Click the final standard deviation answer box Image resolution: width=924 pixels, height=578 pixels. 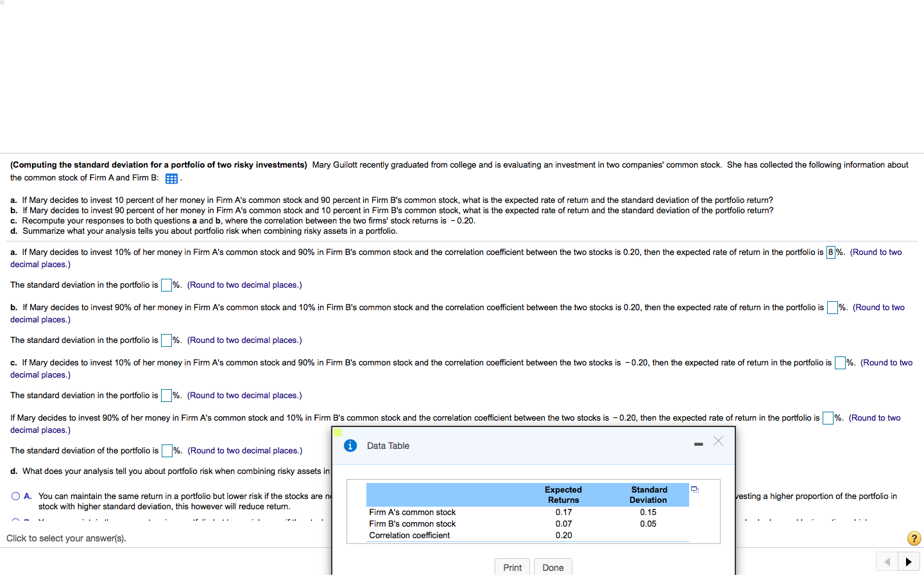click(x=168, y=450)
